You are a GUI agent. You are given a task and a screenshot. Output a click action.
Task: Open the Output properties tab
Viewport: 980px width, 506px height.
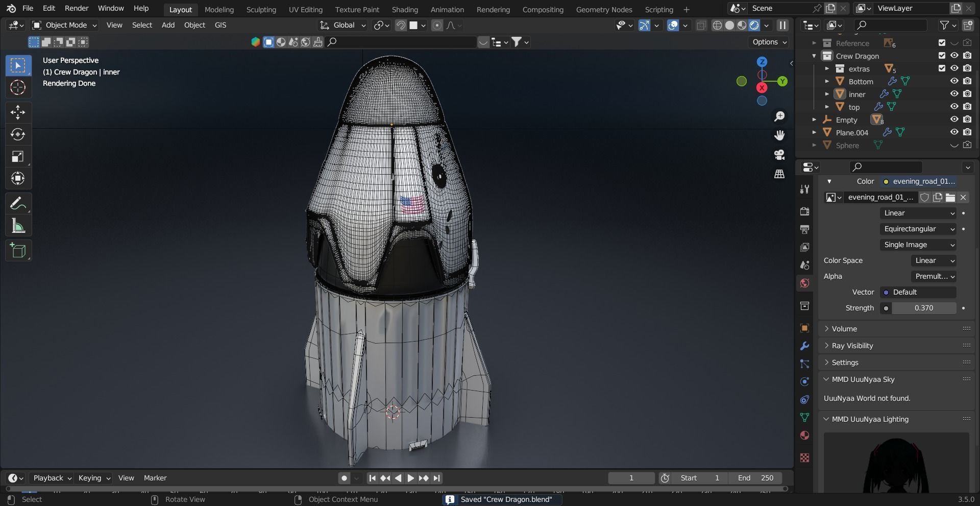805,229
